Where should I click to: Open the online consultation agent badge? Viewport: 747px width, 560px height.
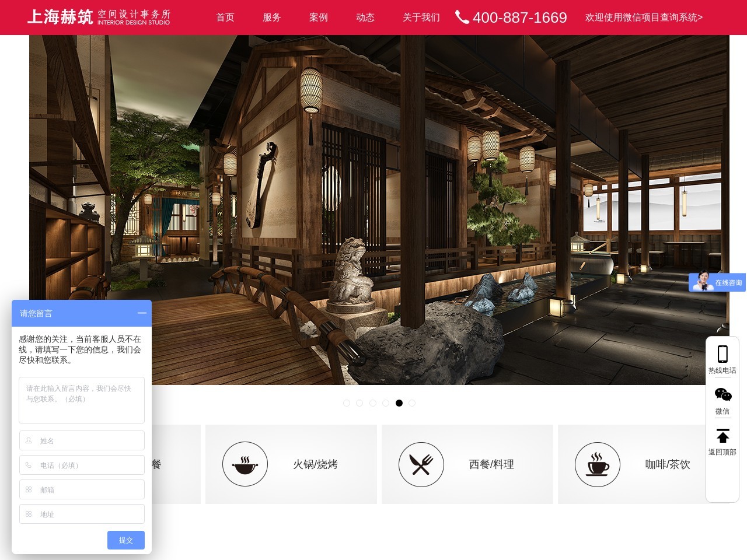tap(717, 282)
